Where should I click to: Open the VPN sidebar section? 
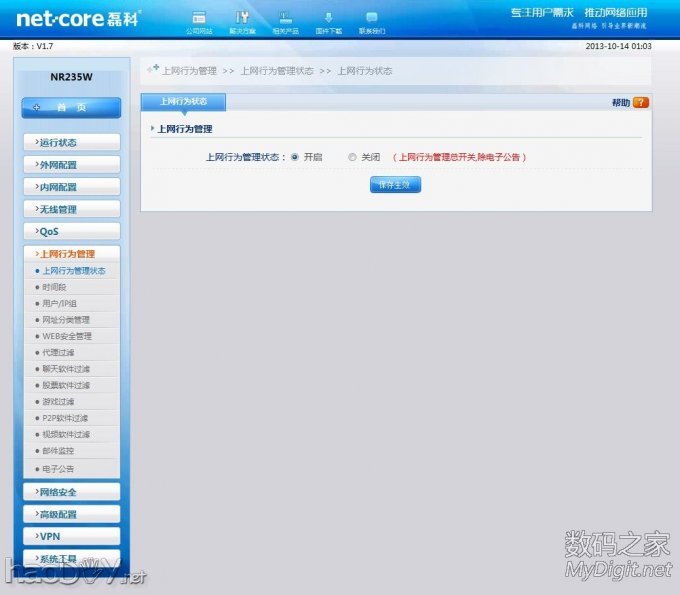[71, 536]
